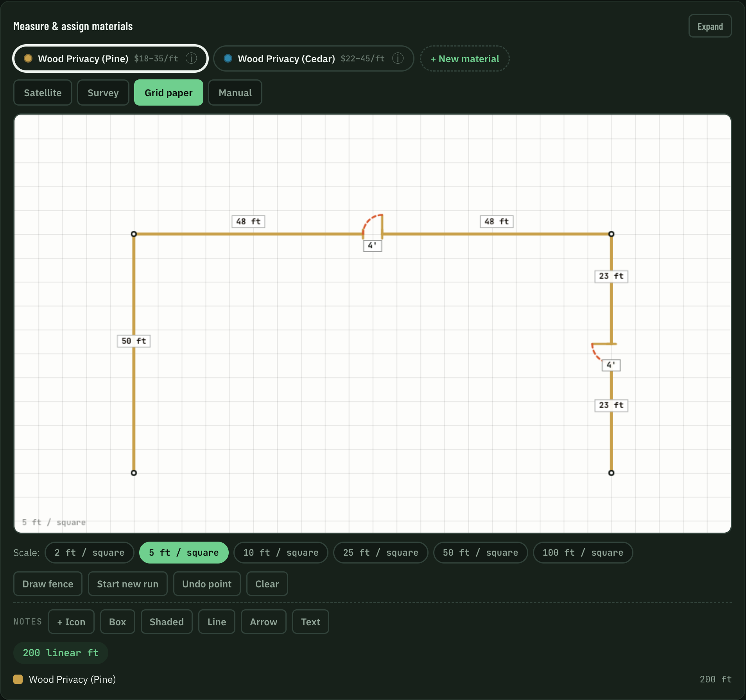Add a new material
Screen dimensions: 746x700
pyautogui.click(x=464, y=59)
